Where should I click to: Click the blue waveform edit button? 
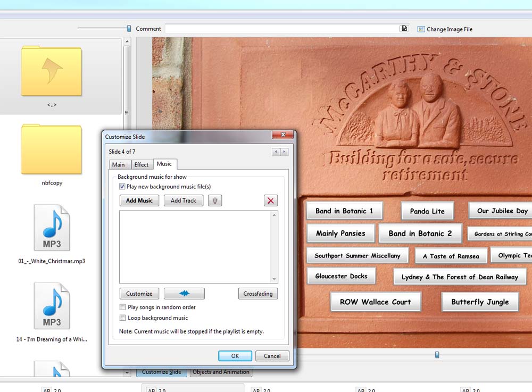point(184,293)
